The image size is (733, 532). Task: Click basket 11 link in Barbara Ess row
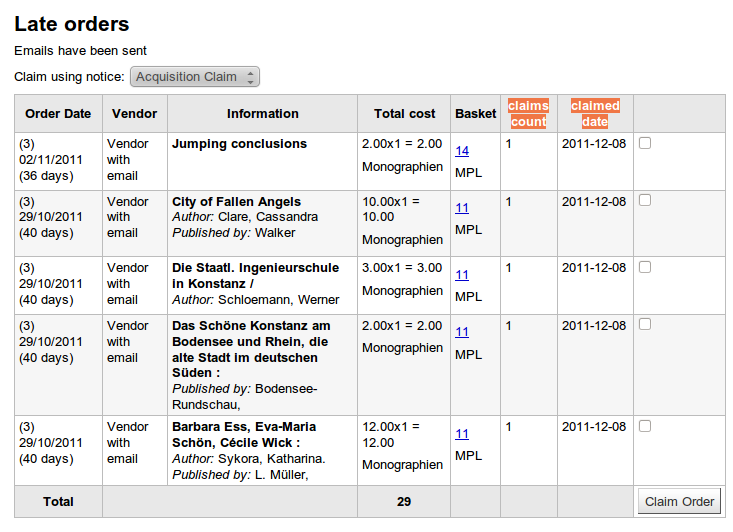pyautogui.click(x=462, y=434)
